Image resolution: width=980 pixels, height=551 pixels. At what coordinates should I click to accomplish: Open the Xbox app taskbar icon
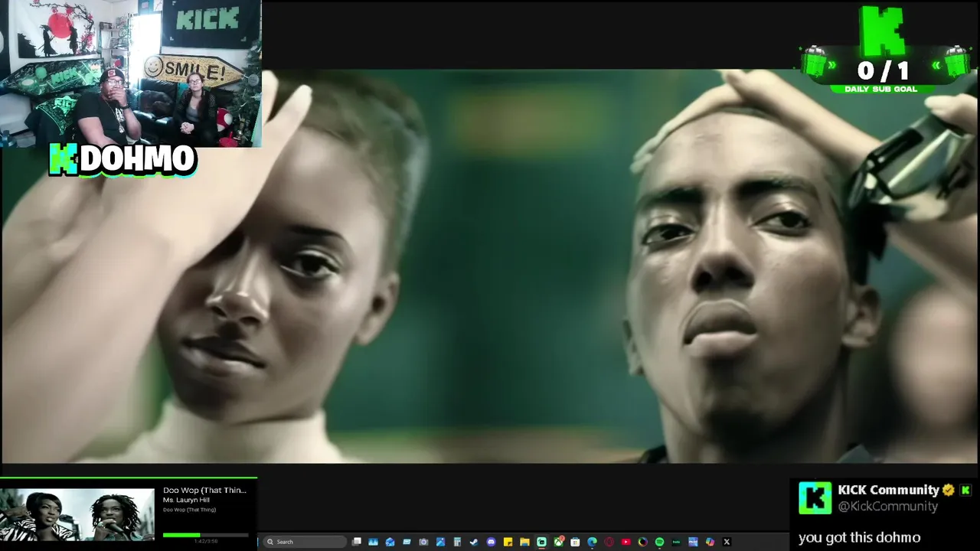pos(558,542)
